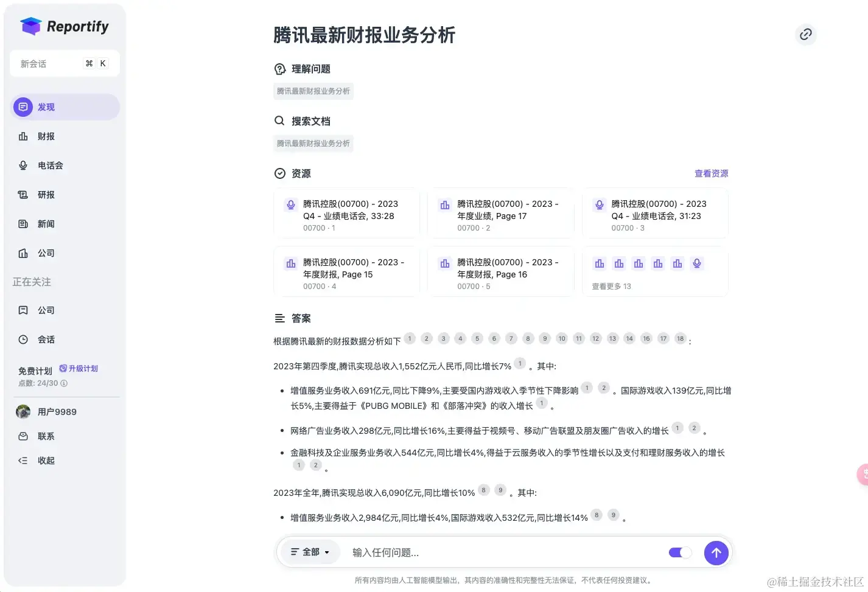
Task: Open citation 10 in the intro line
Action: [562, 338]
